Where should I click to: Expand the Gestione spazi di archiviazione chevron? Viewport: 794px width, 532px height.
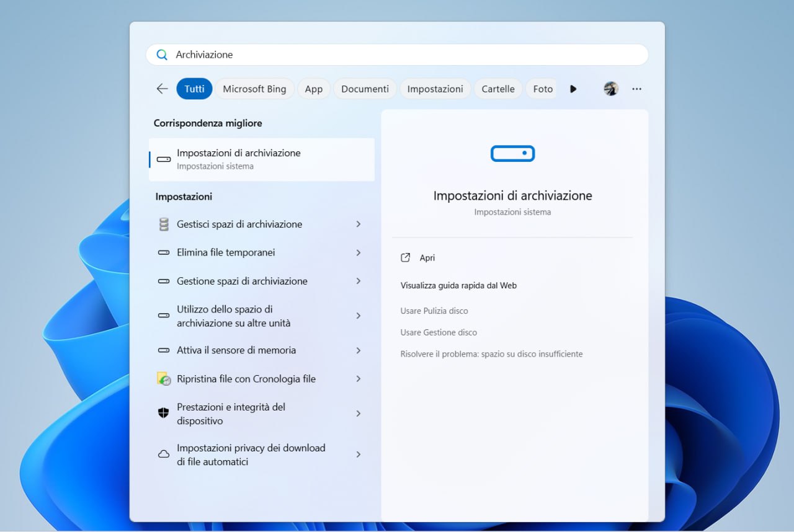(358, 282)
